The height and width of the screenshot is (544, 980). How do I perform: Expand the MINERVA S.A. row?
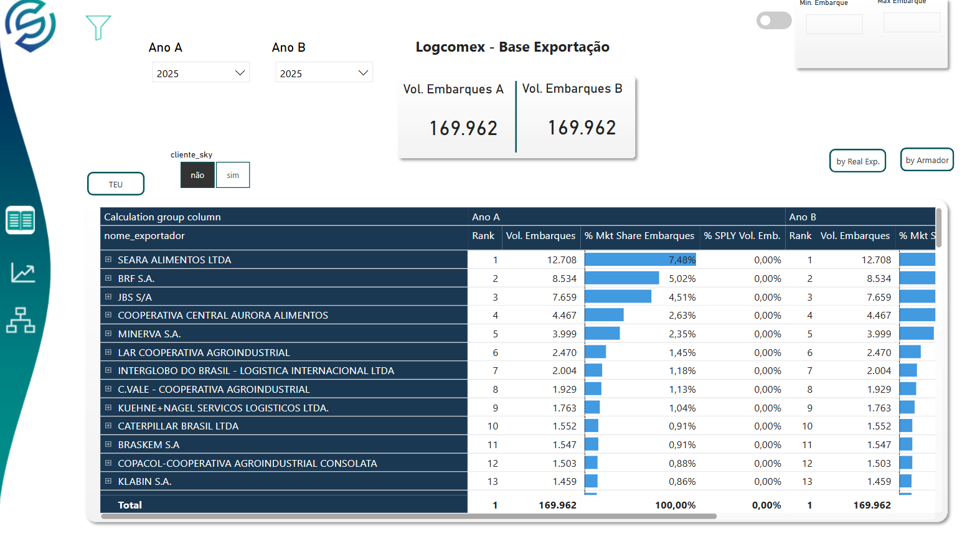108,334
